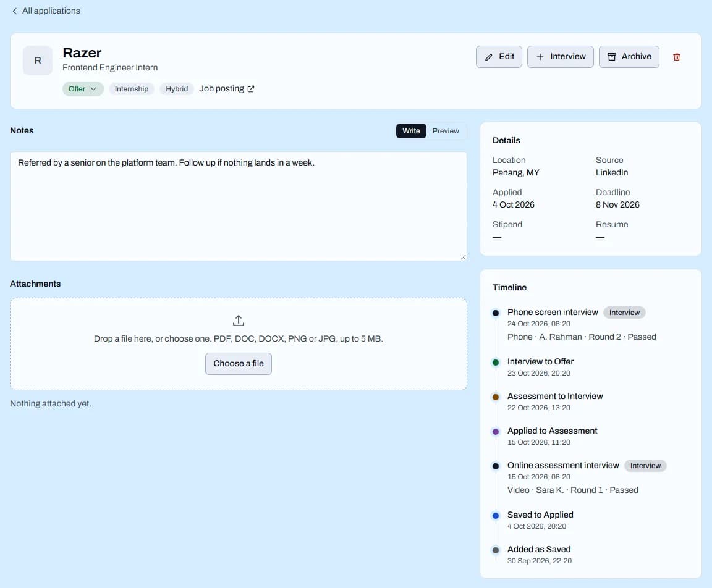Image resolution: width=712 pixels, height=588 pixels.
Task: Click the Interview badge beside Online assessment interview
Action: (645, 466)
